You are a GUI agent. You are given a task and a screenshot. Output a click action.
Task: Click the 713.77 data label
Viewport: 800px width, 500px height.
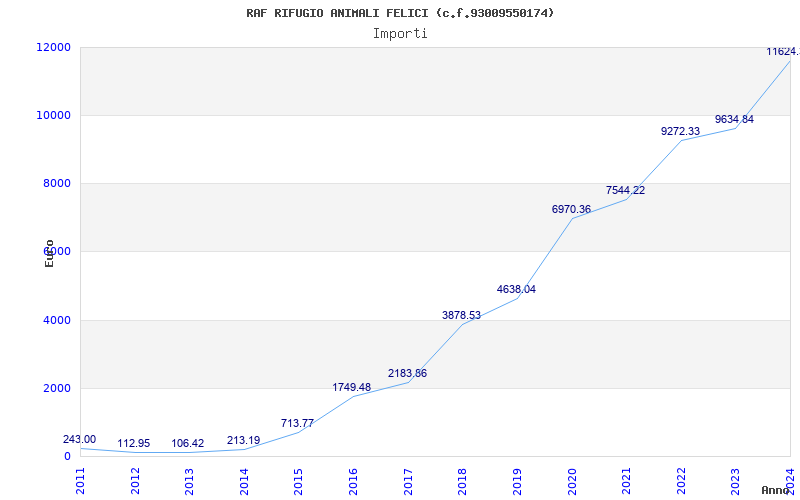(x=297, y=423)
